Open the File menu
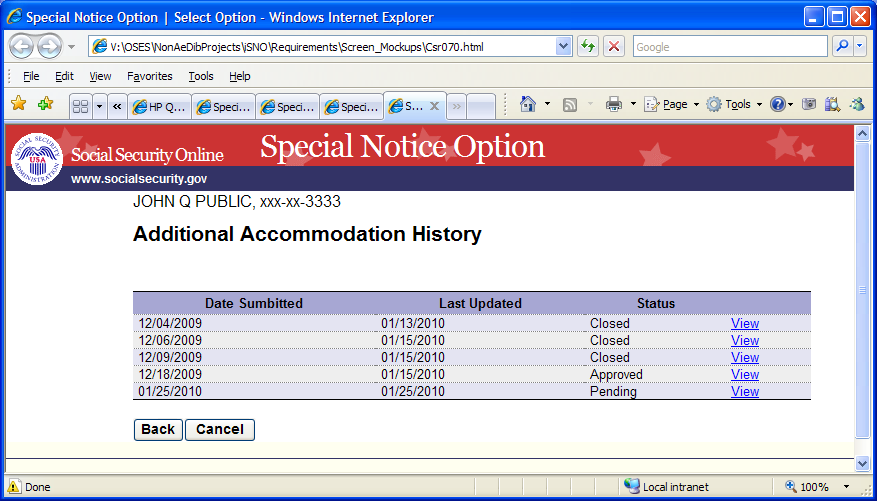The width and height of the screenshot is (877, 501). click(31, 76)
